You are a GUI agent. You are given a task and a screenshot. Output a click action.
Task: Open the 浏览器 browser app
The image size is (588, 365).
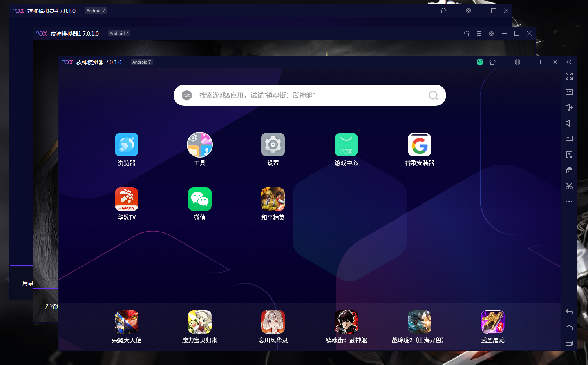[x=127, y=145]
